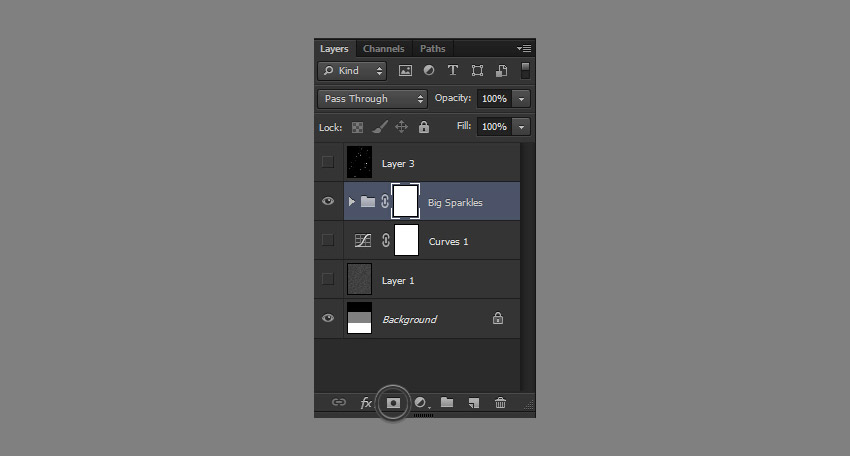Select the Background layer thumbnail
850x456 pixels.
tap(359, 318)
